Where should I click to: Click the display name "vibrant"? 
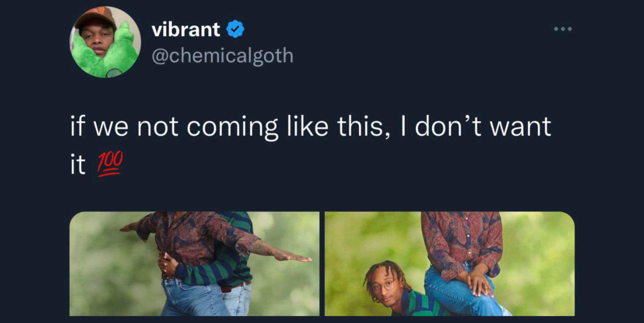[x=186, y=29]
